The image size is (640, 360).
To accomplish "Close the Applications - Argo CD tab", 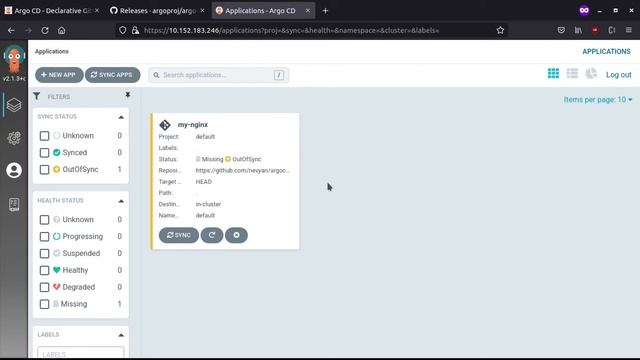I will coord(308,11).
